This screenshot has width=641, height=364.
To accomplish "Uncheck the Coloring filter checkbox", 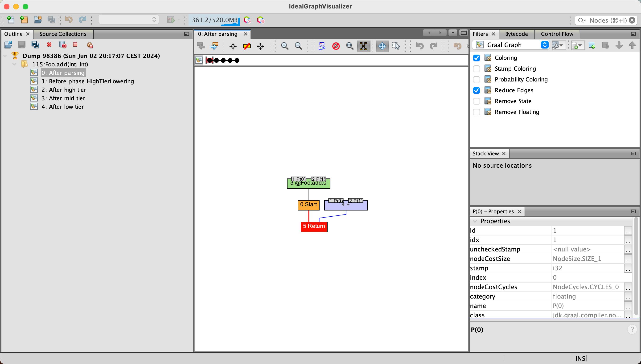I will [476, 58].
